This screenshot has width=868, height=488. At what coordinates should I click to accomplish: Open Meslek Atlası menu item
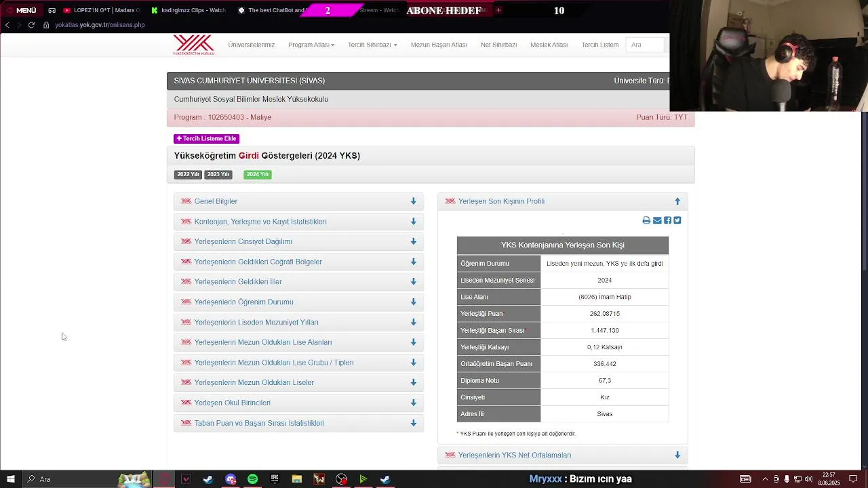(549, 45)
